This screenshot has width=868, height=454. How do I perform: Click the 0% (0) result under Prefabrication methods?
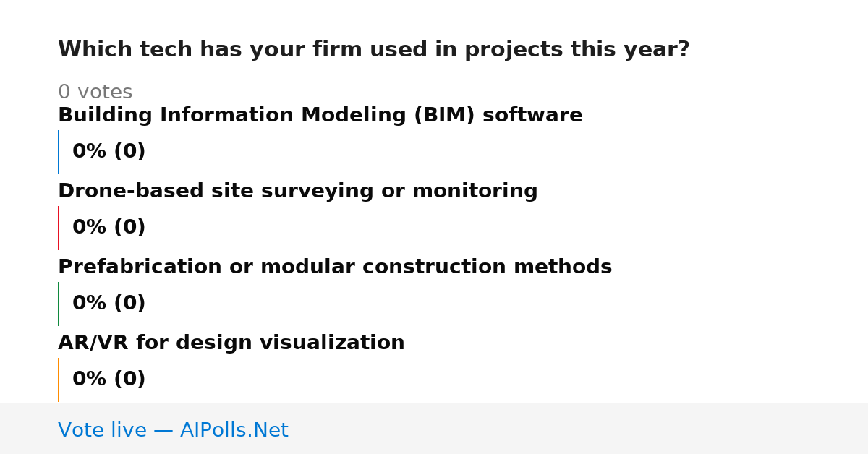pyautogui.click(x=109, y=304)
